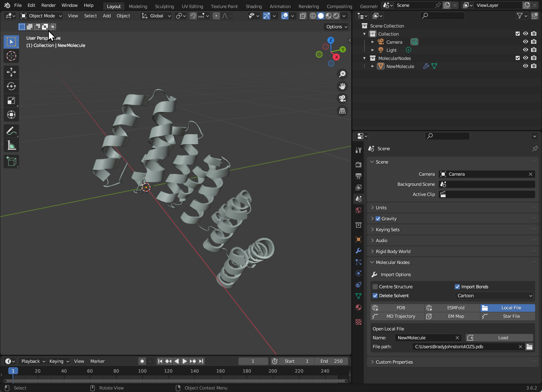This screenshot has height=392, width=542.
Task: Disable the Import Bonds checkbox
Action: tap(457, 287)
